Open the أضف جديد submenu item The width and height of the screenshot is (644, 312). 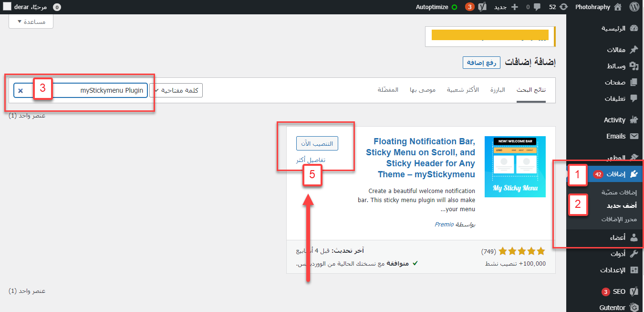click(x=622, y=205)
